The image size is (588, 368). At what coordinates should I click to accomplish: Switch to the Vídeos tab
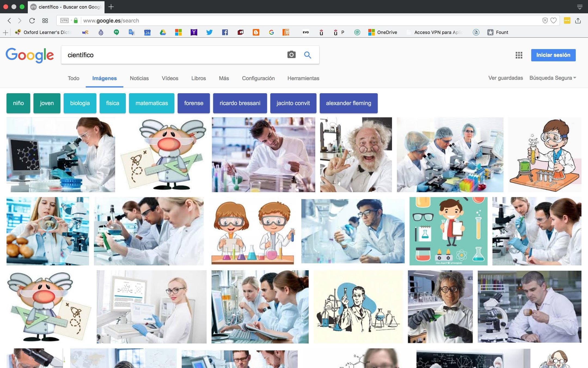click(170, 78)
